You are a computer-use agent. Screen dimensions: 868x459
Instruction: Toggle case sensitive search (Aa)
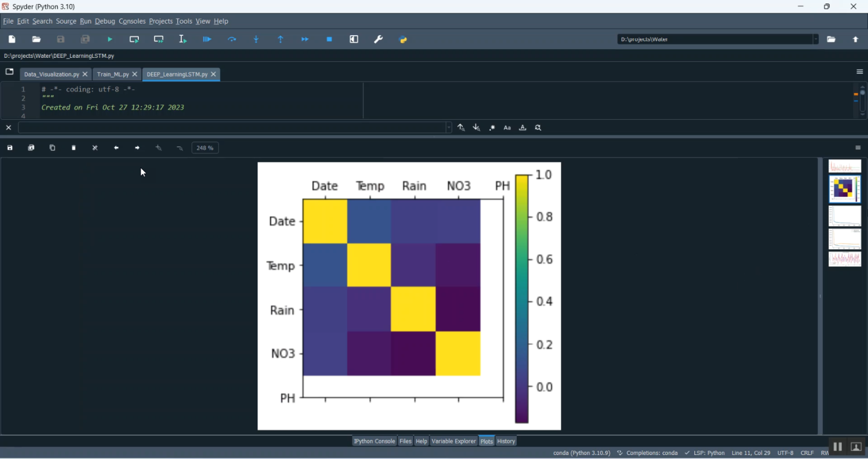pyautogui.click(x=507, y=128)
